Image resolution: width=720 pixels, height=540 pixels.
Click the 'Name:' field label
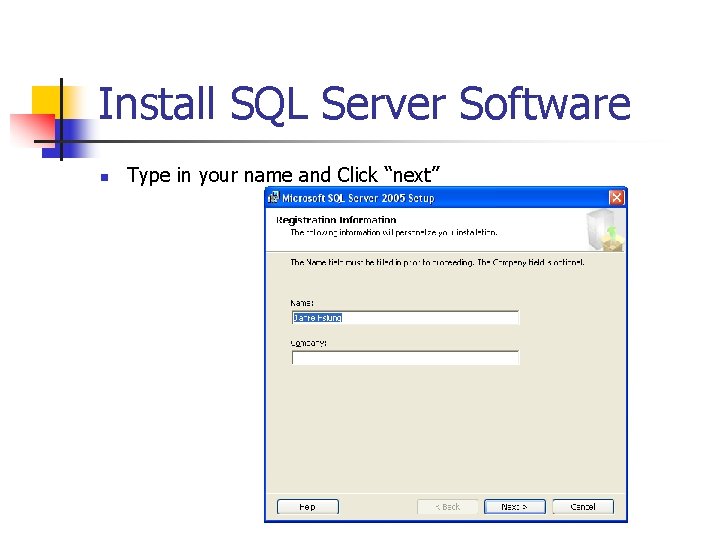click(x=302, y=303)
